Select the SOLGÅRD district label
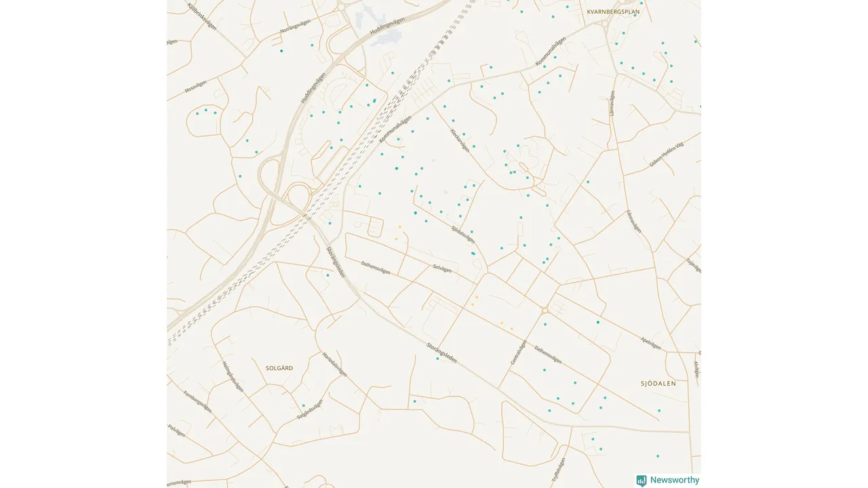868x488 pixels. [279, 368]
